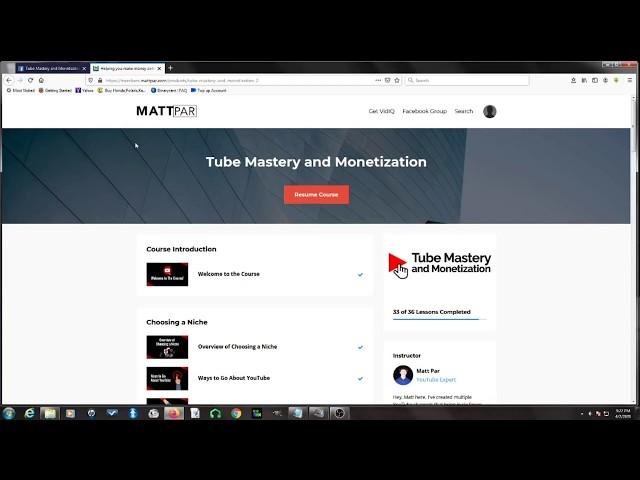Click Overview of Choosing a Niche thumbnail
Image resolution: width=640 pixels, height=480 pixels.
[167, 347]
